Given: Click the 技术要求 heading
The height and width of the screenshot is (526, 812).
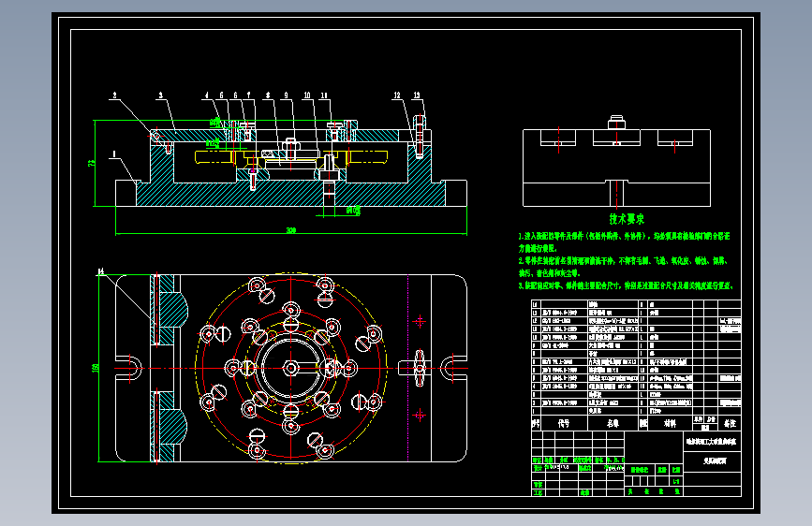Looking at the screenshot, I should coord(627,219).
